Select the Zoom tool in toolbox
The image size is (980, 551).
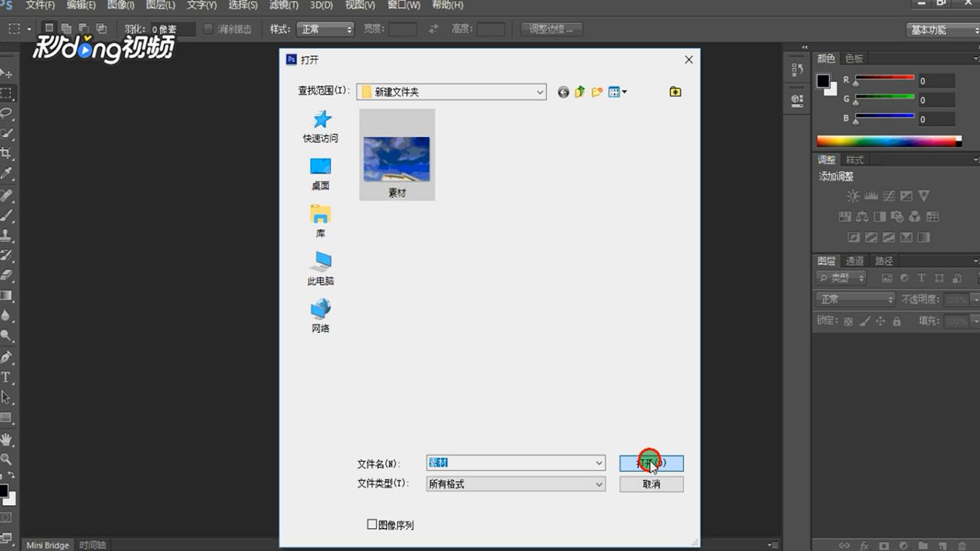[x=7, y=459]
